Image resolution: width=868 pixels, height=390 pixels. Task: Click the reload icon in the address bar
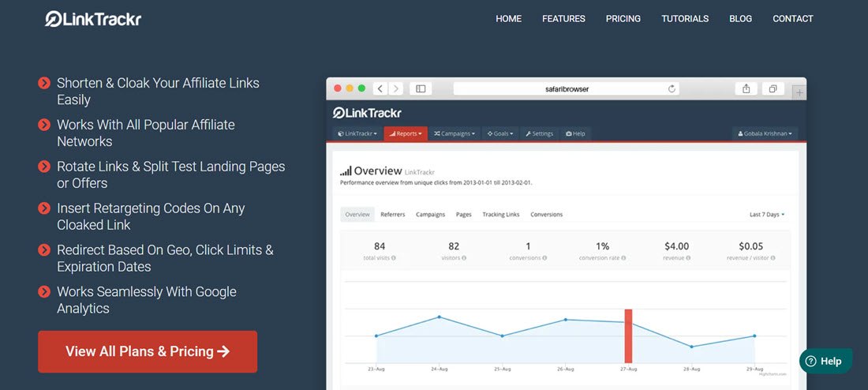click(672, 88)
